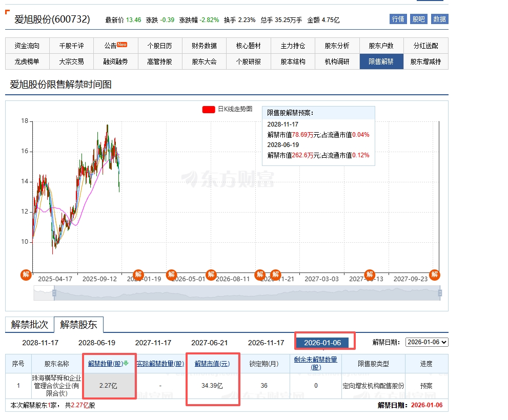Open the 大宗交易 tab
This screenshot has height=420, width=508.
point(72,61)
